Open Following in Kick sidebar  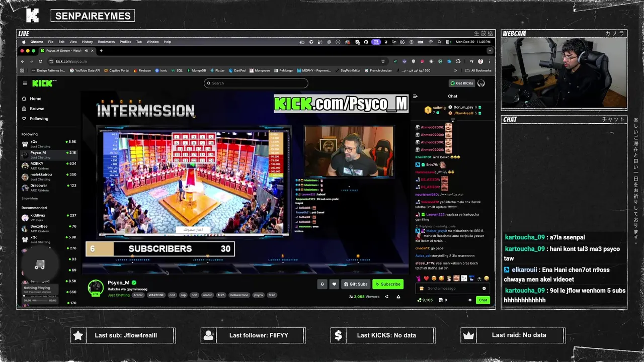click(35, 119)
